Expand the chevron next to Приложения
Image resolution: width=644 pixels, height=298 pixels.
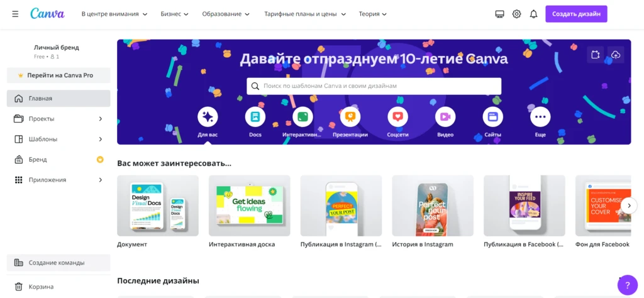(101, 180)
